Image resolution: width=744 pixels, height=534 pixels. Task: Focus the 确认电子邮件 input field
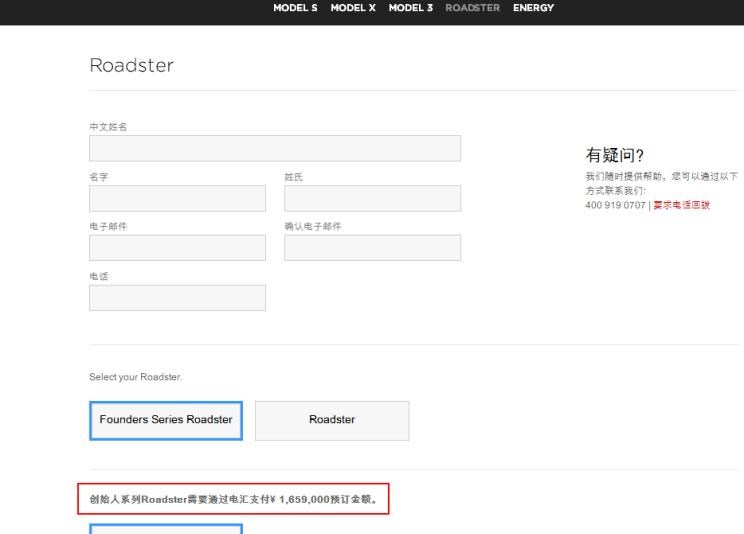(372, 248)
